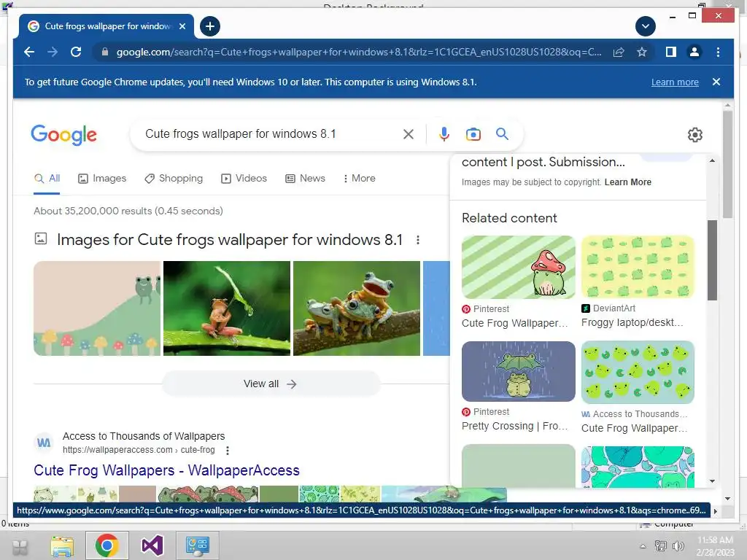The image size is (747, 560).
Task: Click the forward navigation arrow
Action: [x=53, y=52]
